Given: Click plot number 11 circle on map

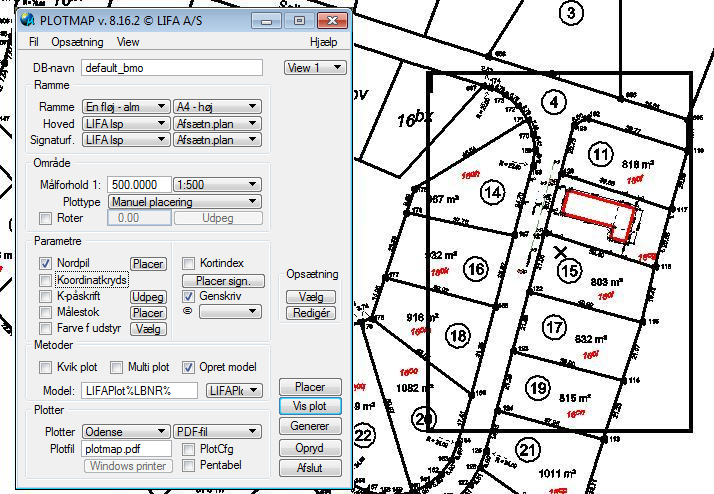Looking at the screenshot, I should [x=601, y=154].
